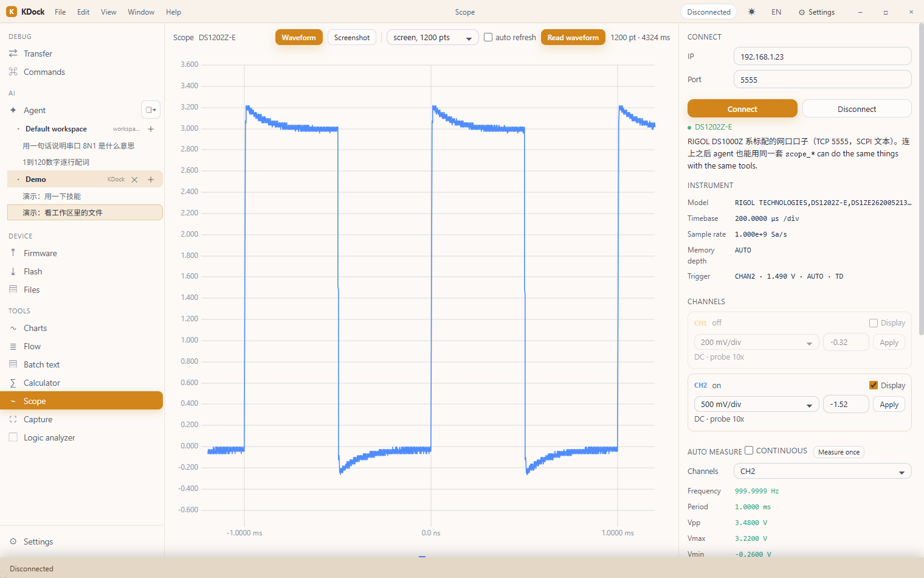The image size is (924, 578).
Task: Enable the auto refresh checkbox
Action: click(x=488, y=37)
